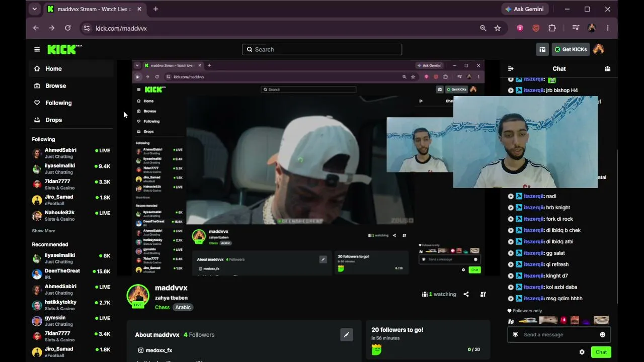The image size is (644, 362).
Task: Open Browse in the Kick sidebar
Action: [x=72, y=86]
